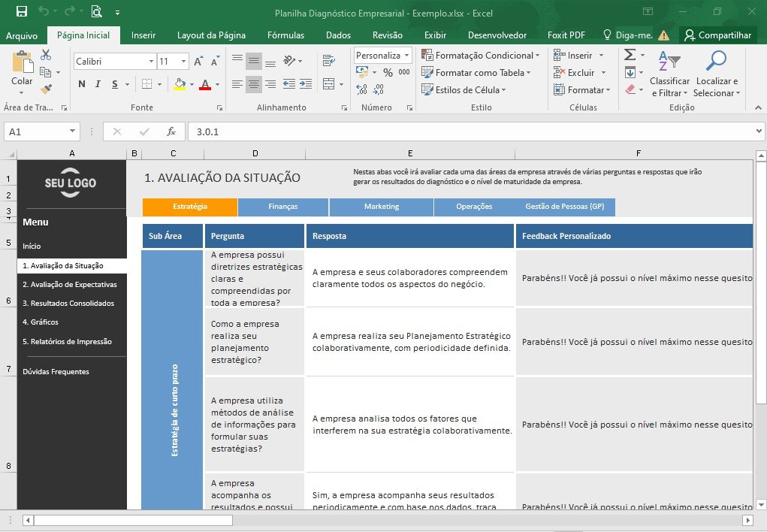Screen dimensions: 767x532
Task: Toggle bold formatting (N)
Action: [x=82, y=84]
